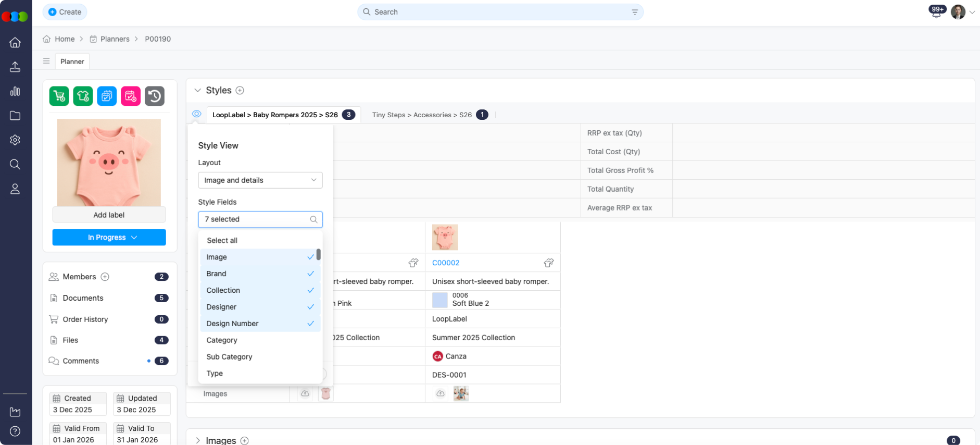The image size is (980, 445).
Task: Click the Add label button
Action: tap(109, 215)
